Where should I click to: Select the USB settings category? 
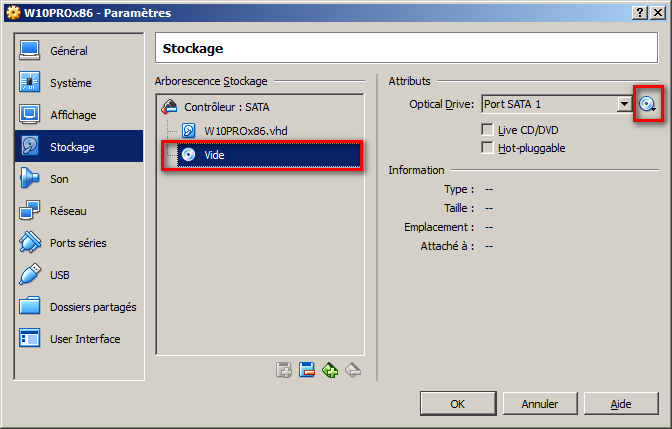pyautogui.click(x=61, y=275)
